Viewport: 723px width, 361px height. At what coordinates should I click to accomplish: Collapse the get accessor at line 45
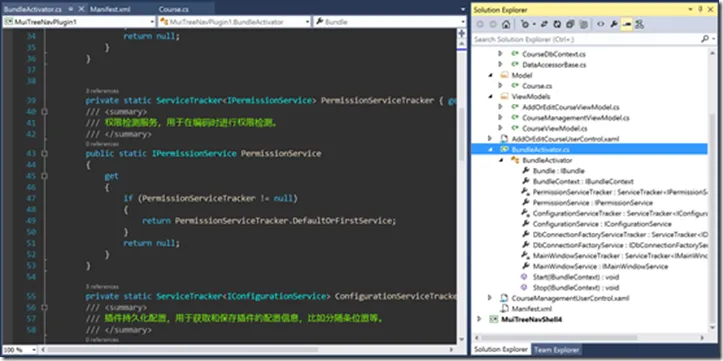pos(44,176)
